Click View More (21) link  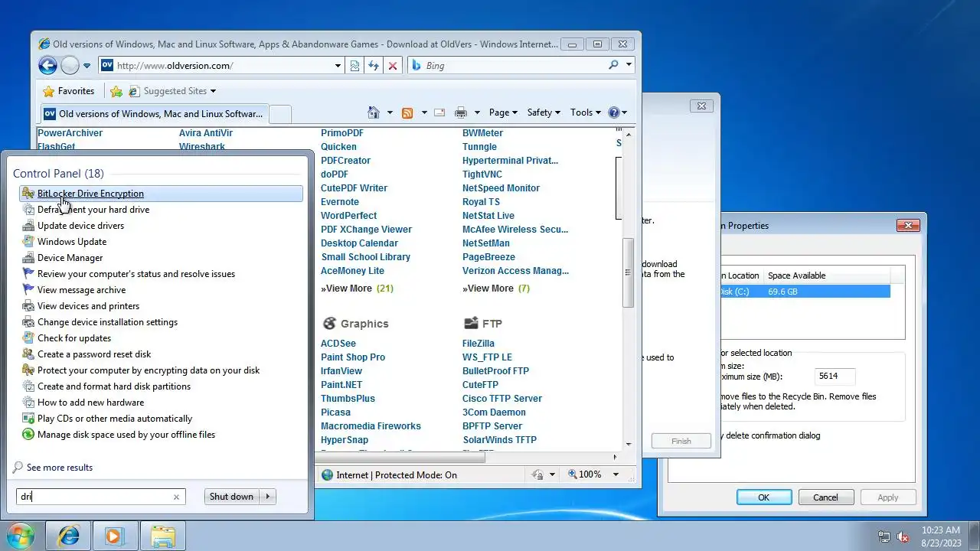click(357, 289)
